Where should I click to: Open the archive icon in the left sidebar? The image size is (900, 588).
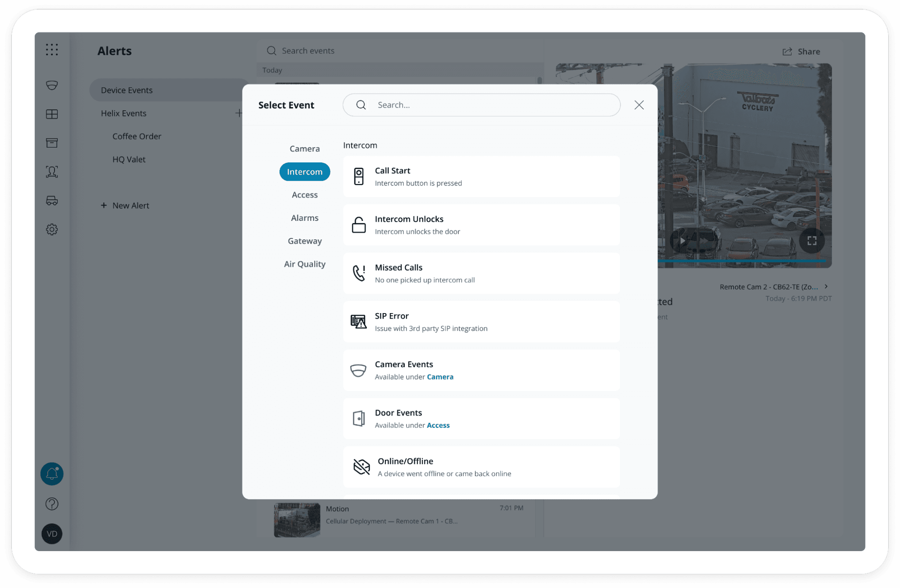tap(52, 143)
